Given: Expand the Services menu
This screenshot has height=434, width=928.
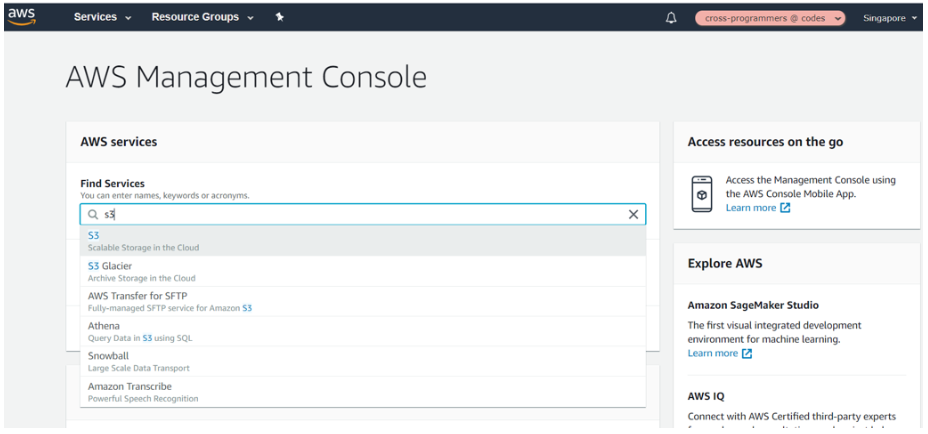Looking at the screenshot, I should pos(102,18).
